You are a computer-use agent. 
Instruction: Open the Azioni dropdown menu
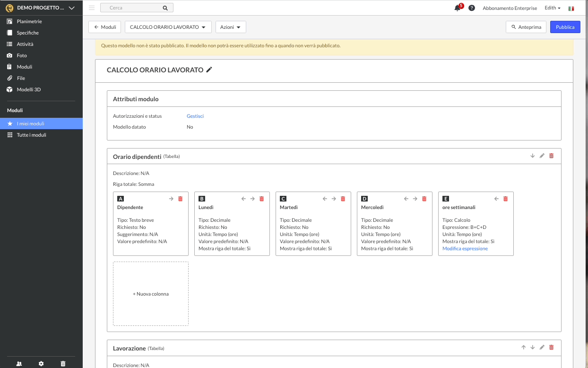(231, 27)
